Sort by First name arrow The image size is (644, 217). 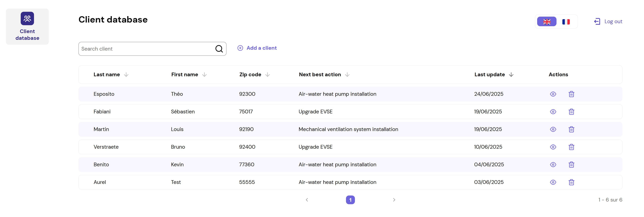click(204, 75)
